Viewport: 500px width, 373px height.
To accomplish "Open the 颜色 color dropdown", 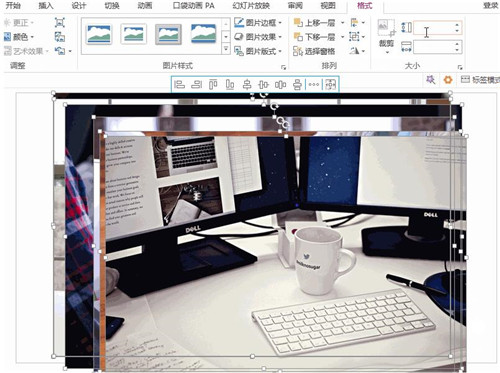I will click(19, 37).
